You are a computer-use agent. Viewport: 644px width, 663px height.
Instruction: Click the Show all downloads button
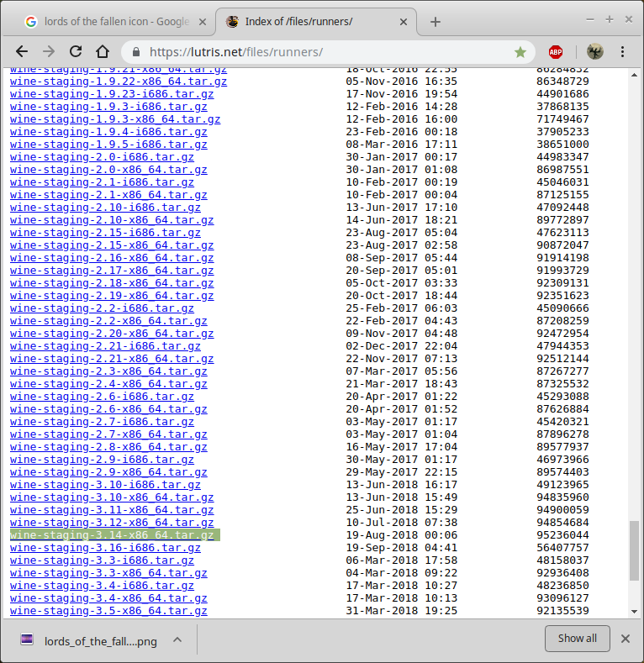pos(577,639)
